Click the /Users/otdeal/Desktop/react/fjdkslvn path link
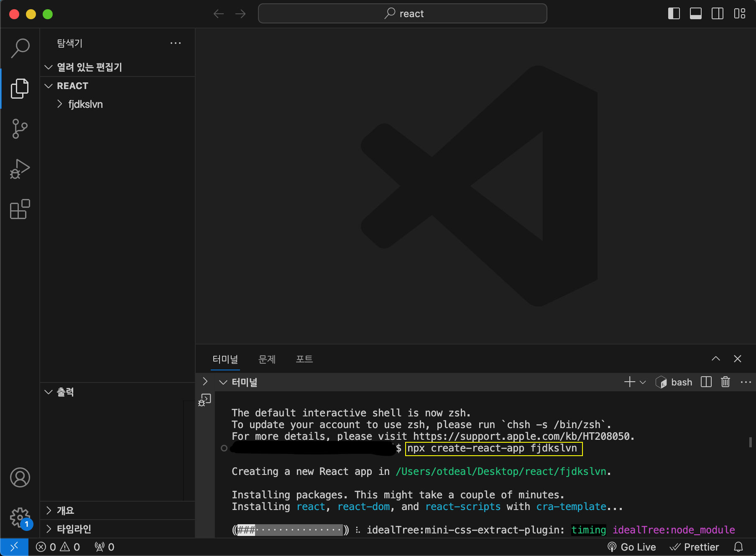 pyautogui.click(x=501, y=472)
